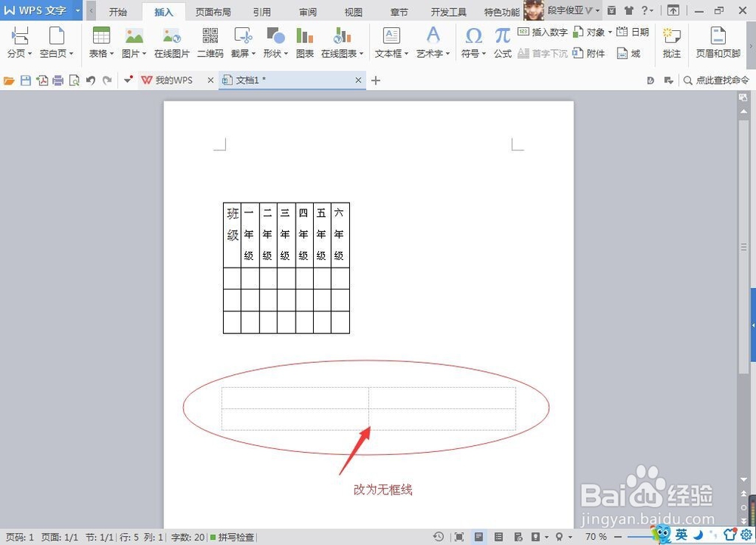The width and height of the screenshot is (756, 545).
Task: Click the 符号 omega symbol icon
Action: (x=473, y=36)
